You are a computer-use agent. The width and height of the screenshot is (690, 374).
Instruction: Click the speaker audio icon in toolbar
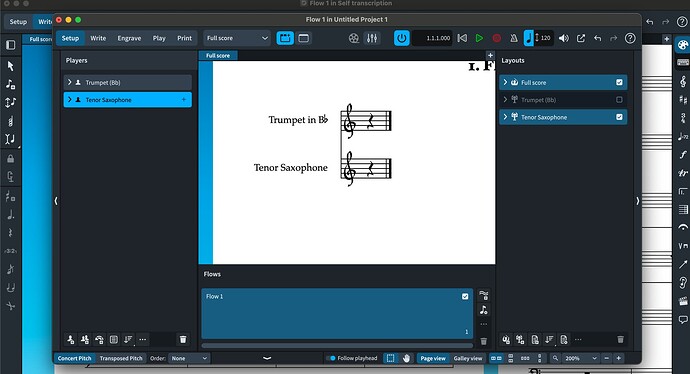pyautogui.click(x=564, y=38)
